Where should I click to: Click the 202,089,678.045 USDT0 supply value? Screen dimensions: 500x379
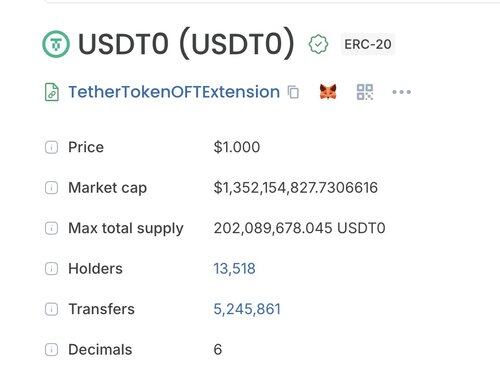[x=299, y=228]
